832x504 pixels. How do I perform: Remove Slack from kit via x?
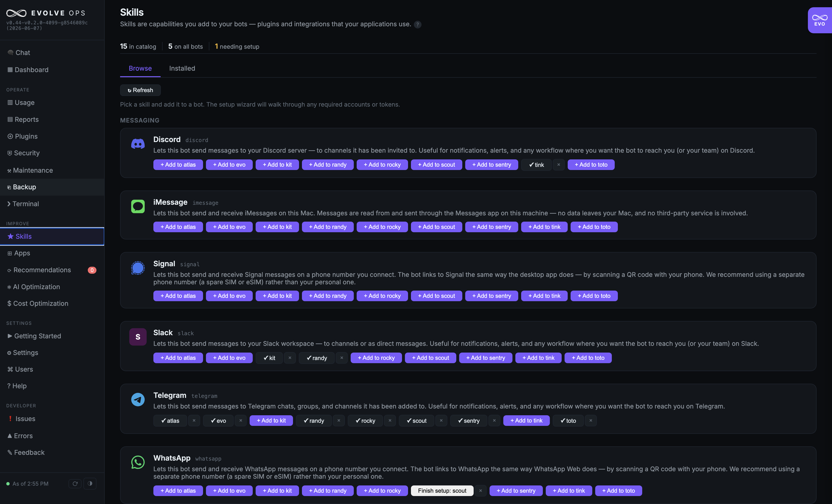coord(290,358)
